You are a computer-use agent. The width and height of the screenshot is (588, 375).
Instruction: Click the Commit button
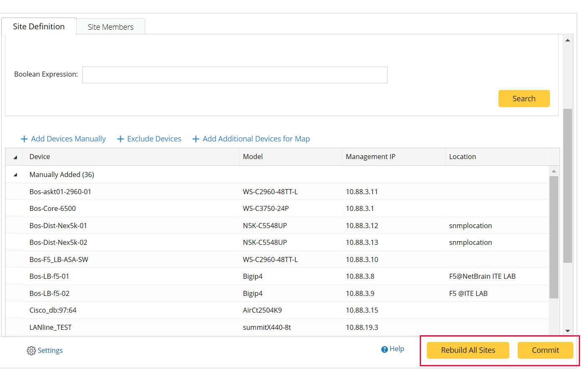[x=545, y=350]
